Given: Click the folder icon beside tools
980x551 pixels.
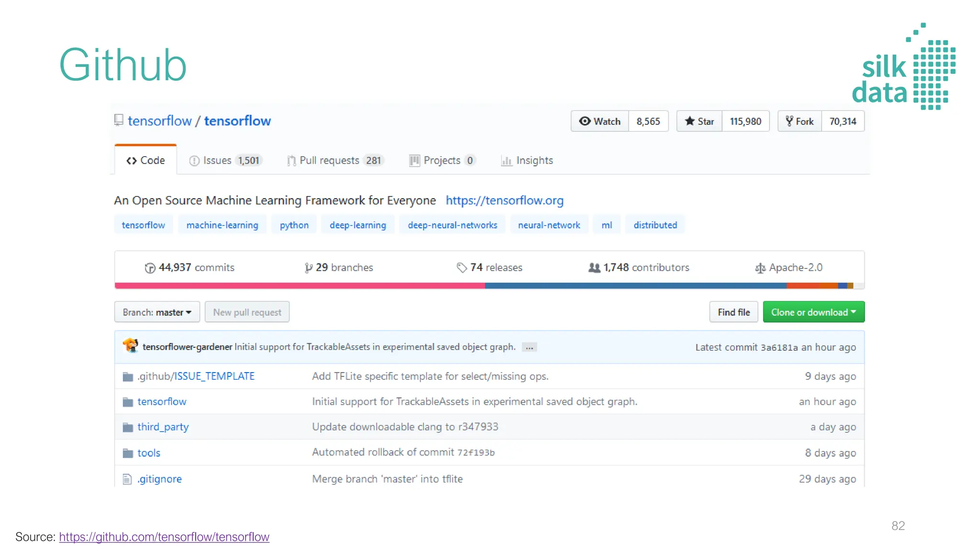Looking at the screenshot, I should pos(128,453).
